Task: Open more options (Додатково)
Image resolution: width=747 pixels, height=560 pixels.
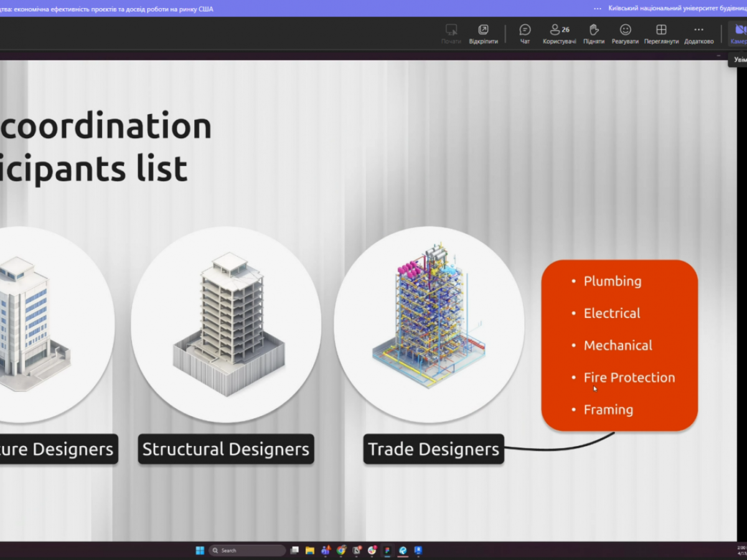Action: coord(698,34)
